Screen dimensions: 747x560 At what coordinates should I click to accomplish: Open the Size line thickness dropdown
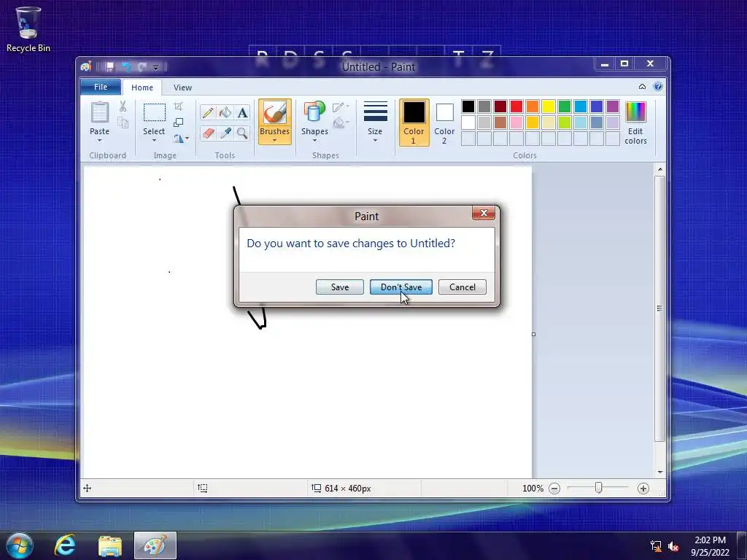[x=375, y=122]
